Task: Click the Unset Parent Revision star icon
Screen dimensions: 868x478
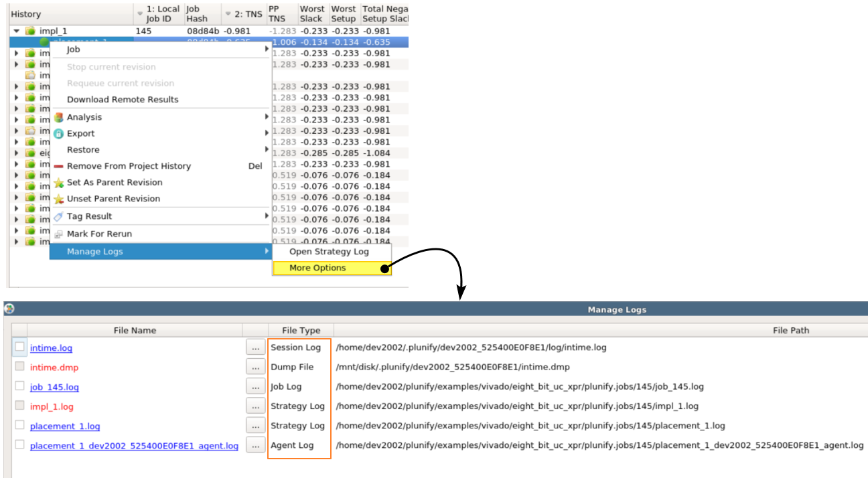Action: pyautogui.click(x=58, y=198)
